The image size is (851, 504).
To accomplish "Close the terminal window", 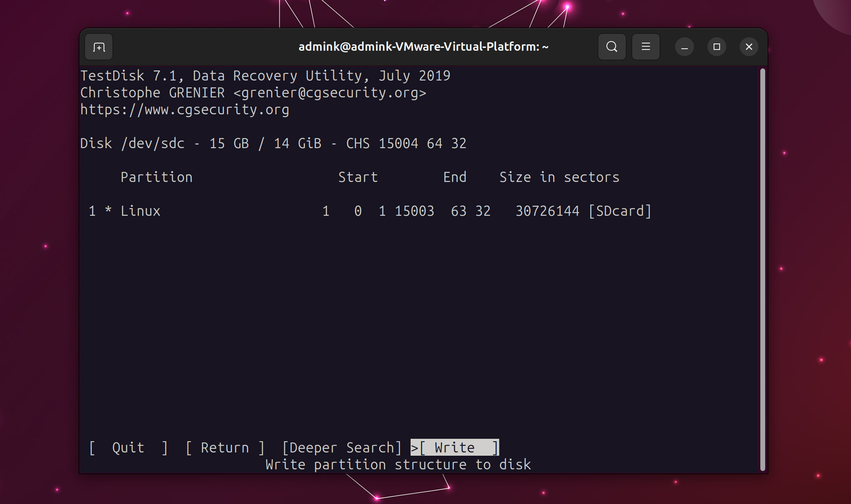I will (x=749, y=47).
